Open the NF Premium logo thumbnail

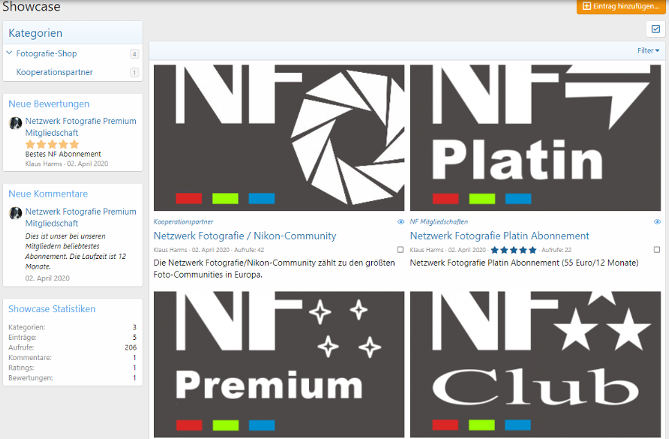click(x=279, y=364)
